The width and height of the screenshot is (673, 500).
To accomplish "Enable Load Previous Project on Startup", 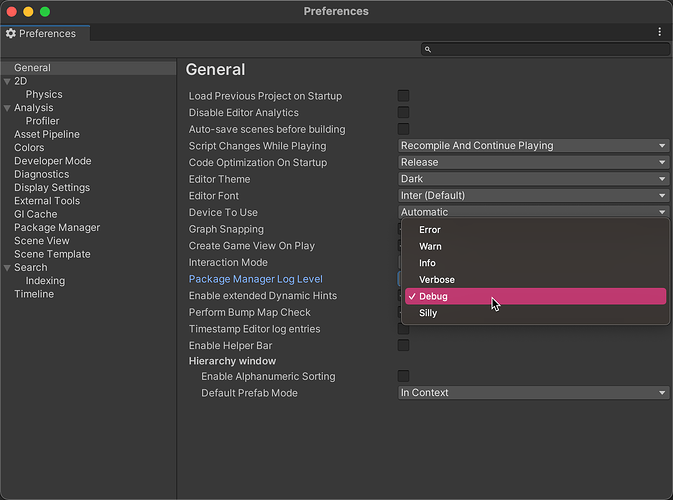I will pyautogui.click(x=404, y=96).
